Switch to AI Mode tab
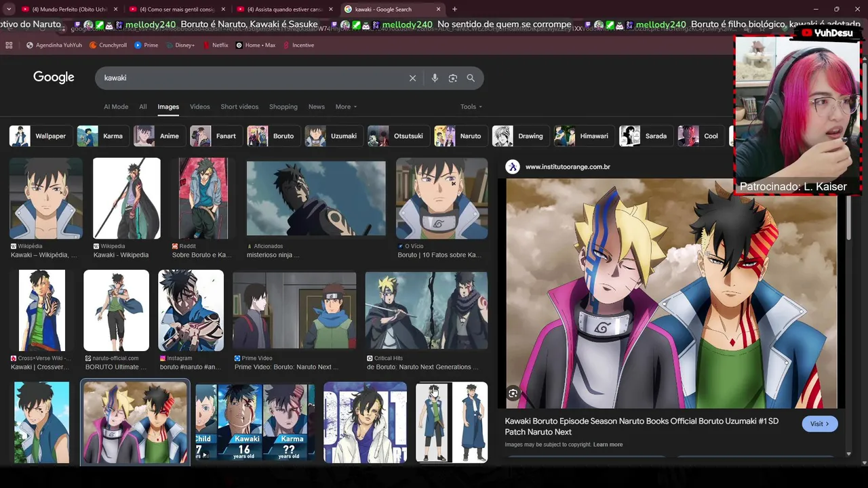Viewport: 868px width, 488px height. (x=116, y=107)
